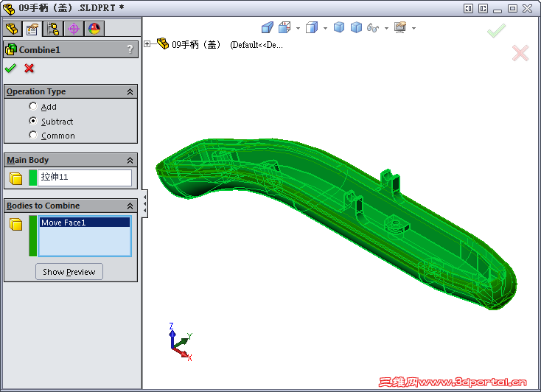The height and width of the screenshot is (392, 541).
Task: Select Move Face1 in Bodies to Combine
Action: click(85, 223)
